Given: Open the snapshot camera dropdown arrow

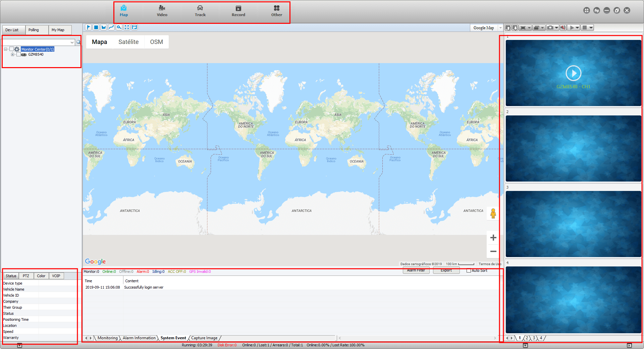Looking at the screenshot, I should click(556, 28).
